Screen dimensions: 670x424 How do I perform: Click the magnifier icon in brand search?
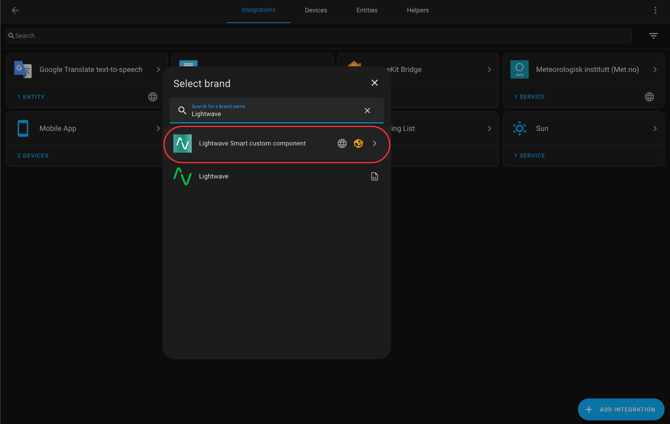point(182,110)
